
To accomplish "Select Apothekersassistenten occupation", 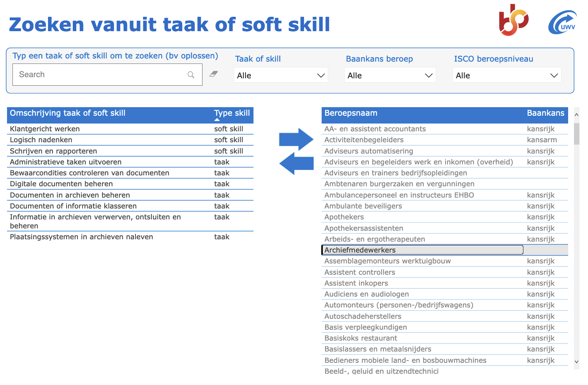I will [x=445, y=228].
